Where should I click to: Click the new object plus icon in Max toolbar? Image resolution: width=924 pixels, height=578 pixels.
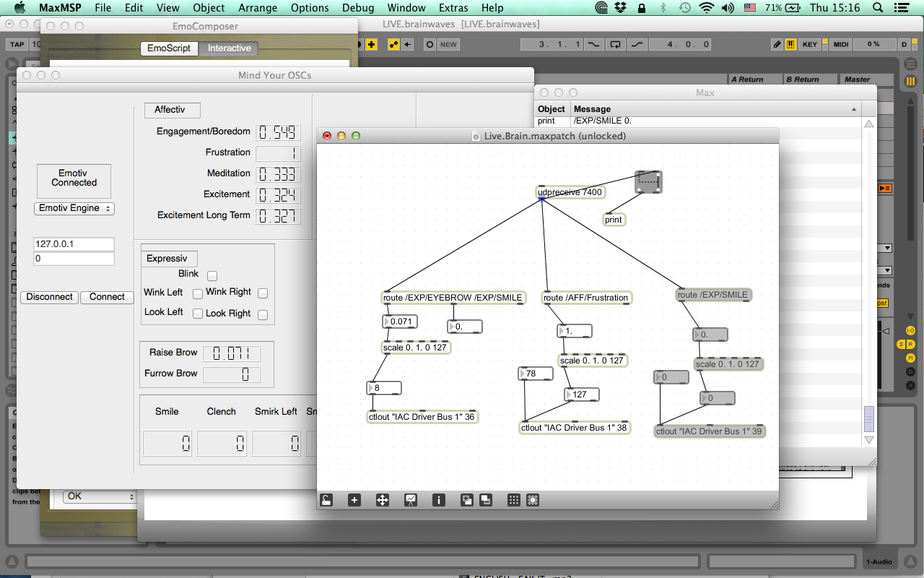(x=354, y=499)
